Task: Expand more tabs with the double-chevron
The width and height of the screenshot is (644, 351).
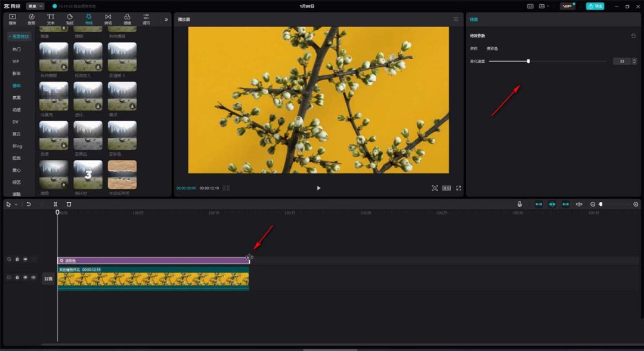Action: click(166, 19)
